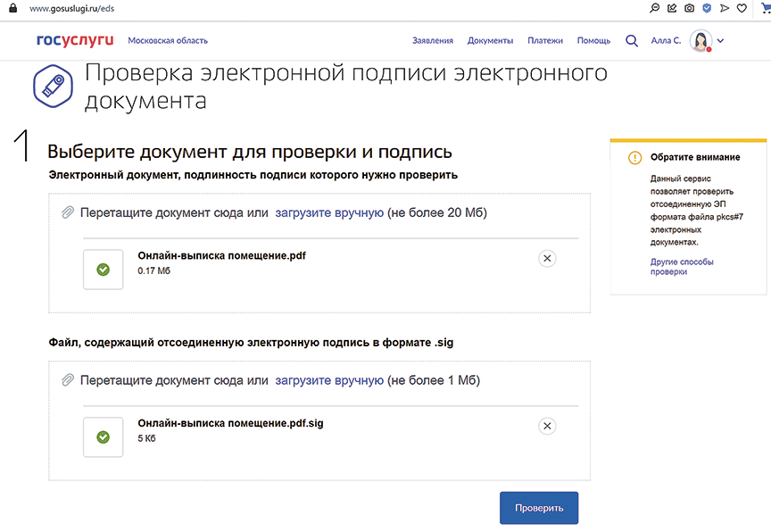Click the browser snapshot camera icon
Screen dimensions: 771x532
[x=689, y=7]
